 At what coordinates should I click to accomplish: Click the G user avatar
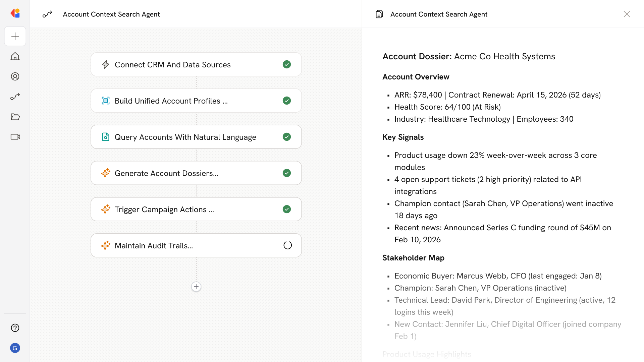click(15, 348)
